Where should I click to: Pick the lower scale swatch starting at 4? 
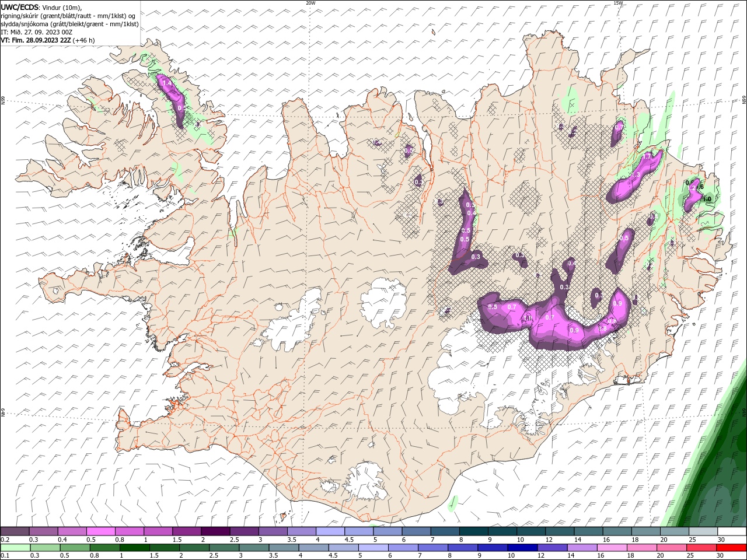tap(313, 548)
